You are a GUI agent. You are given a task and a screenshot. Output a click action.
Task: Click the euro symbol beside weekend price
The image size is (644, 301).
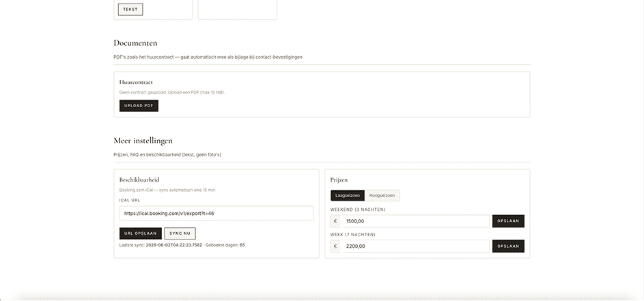click(x=335, y=221)
